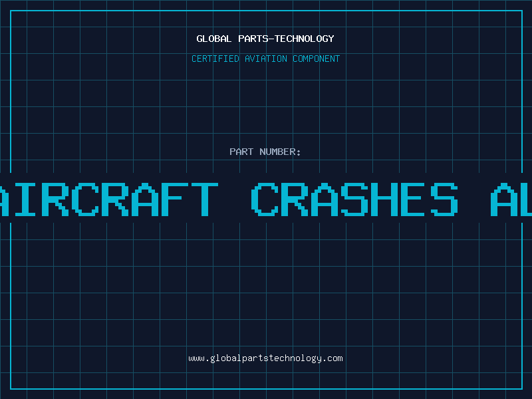Screen dimensions: 532x399
Task: Click the .com ending of the URL
Action: point(332,358)
